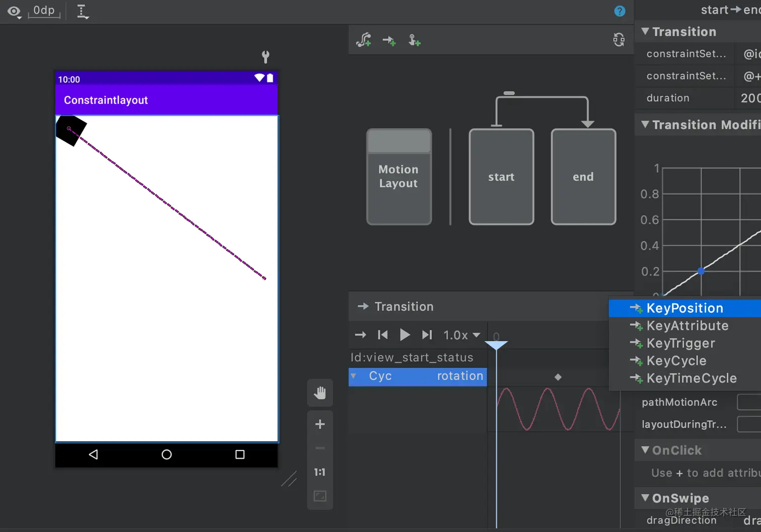Click the create click or swipe handler icon
Image resolution: width=761 pixels, height=532 pixels.
point(414,40)
